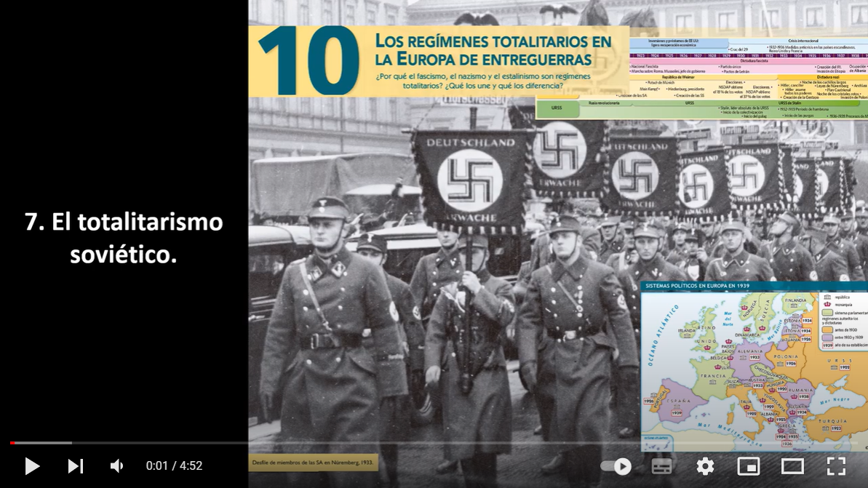Switch to theater mode
The height and width of the screenshot is (488, 868).
[x=792, y=466]
